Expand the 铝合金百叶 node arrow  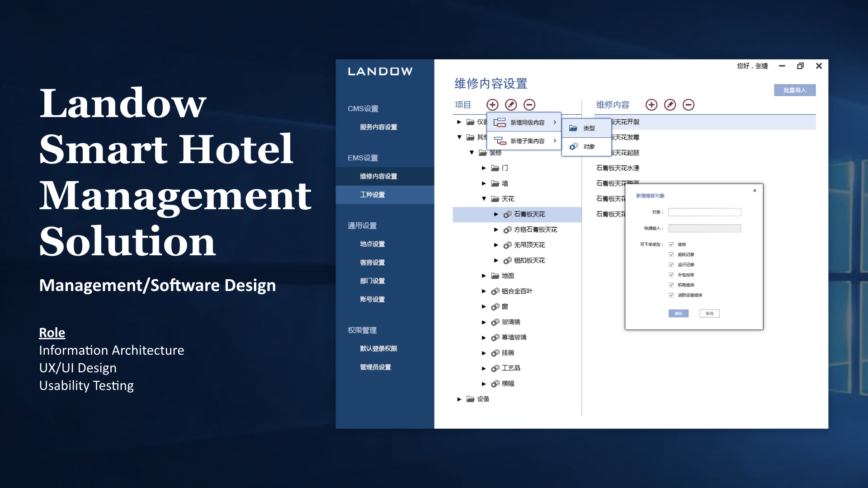(x=484, y=291)
